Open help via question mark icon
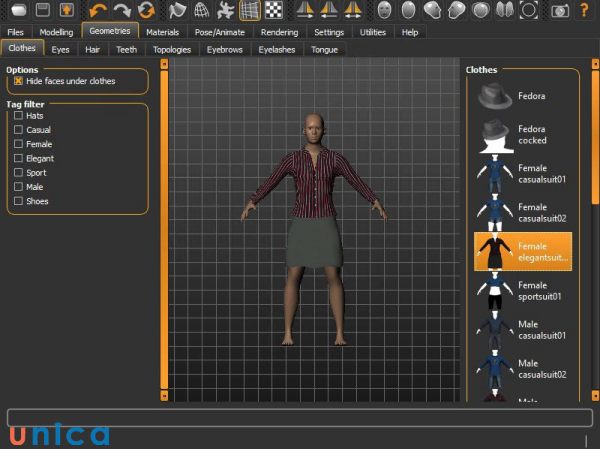 click(x=585, y=11)
